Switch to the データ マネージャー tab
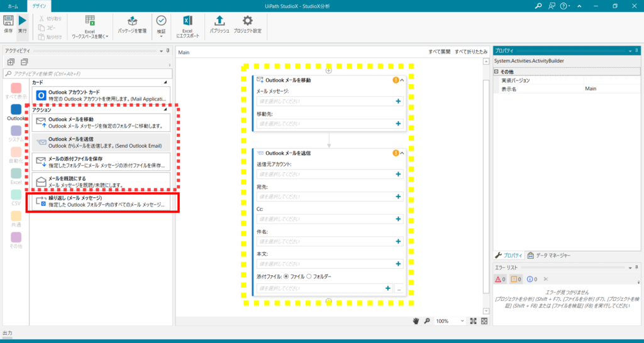 coord(548,255)
